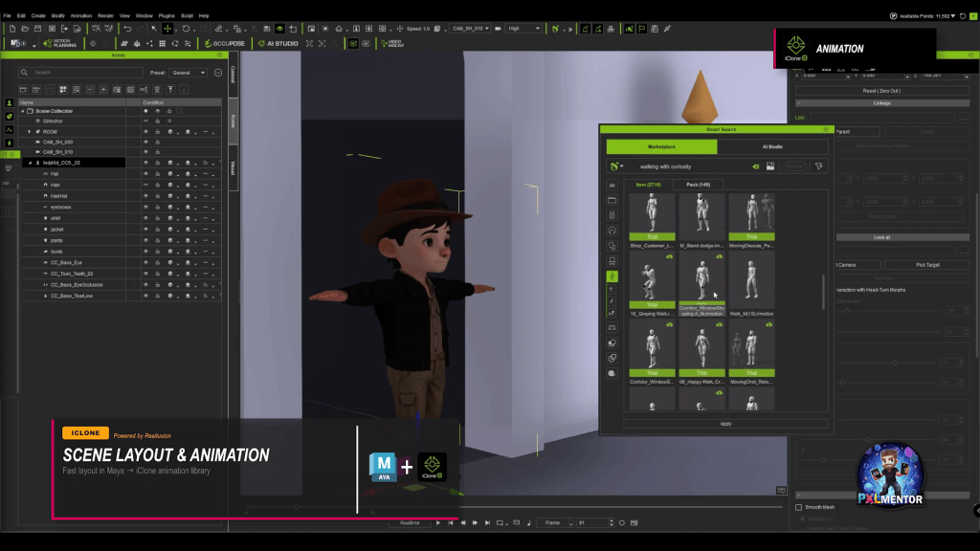
Task: Select the 08_Happy Walk motion thumbnail
Action: tap(702, 350)
